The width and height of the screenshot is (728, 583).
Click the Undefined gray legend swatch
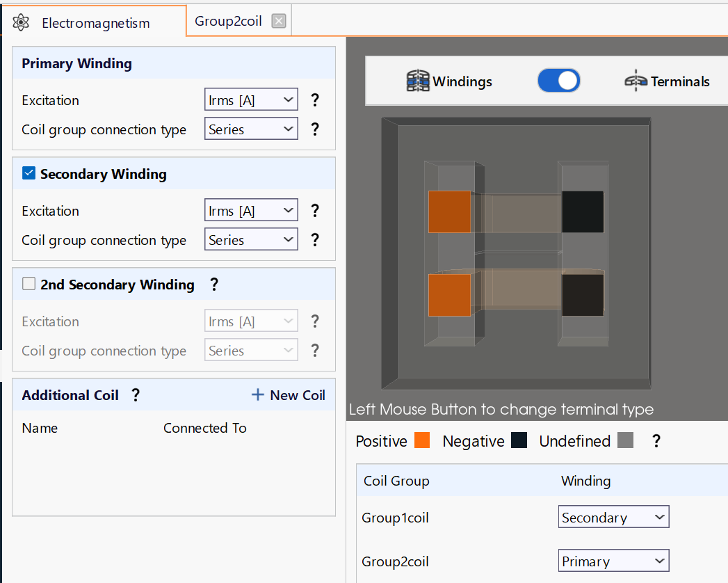(625, 440)
